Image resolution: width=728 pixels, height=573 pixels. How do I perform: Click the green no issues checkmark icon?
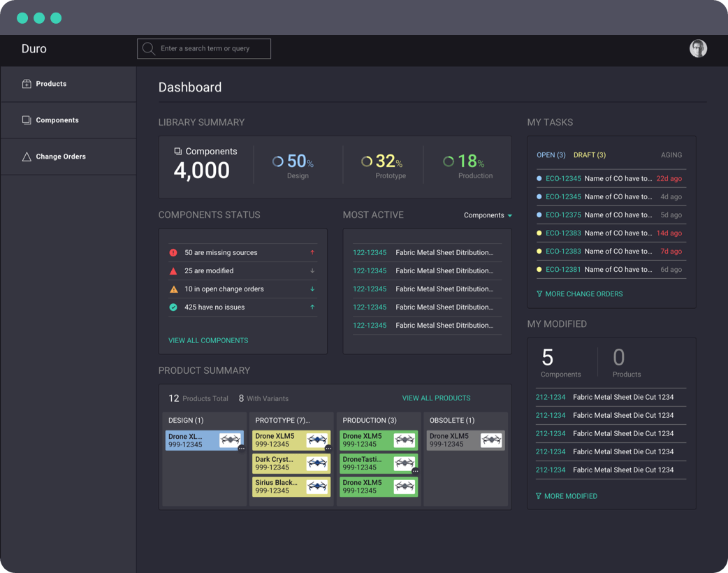(173, 307)
